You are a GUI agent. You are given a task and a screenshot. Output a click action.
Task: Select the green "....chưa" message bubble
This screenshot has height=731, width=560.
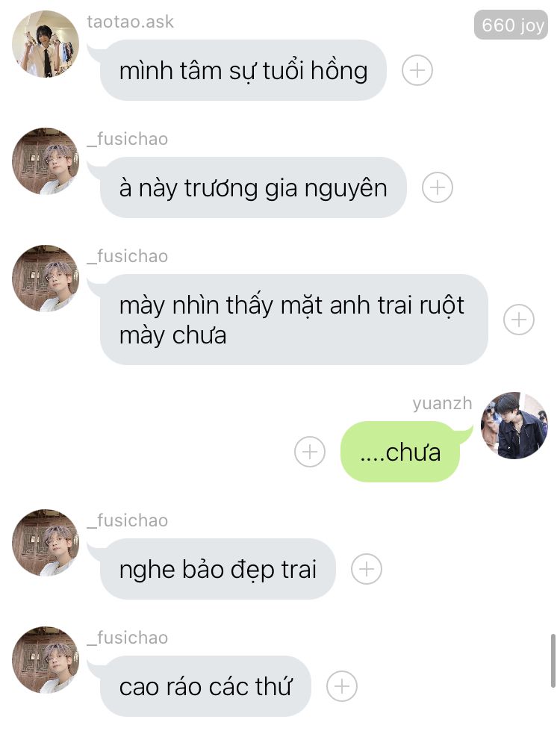point(400,452)
